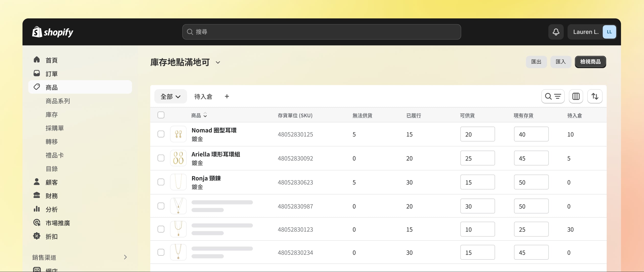
Task: Tick the select-all header checkbox
Action: (161, 115)
